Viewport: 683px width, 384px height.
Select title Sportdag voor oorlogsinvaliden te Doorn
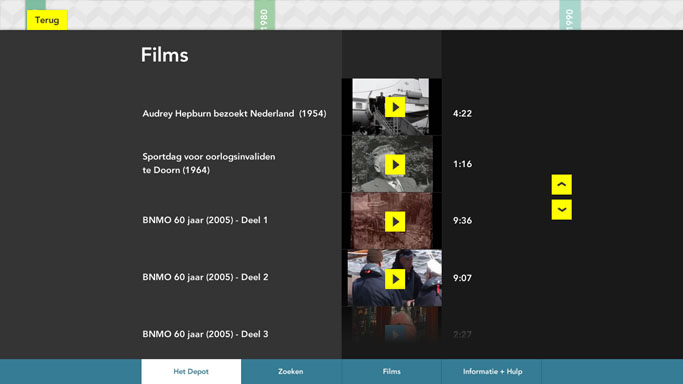click(209, 163)
